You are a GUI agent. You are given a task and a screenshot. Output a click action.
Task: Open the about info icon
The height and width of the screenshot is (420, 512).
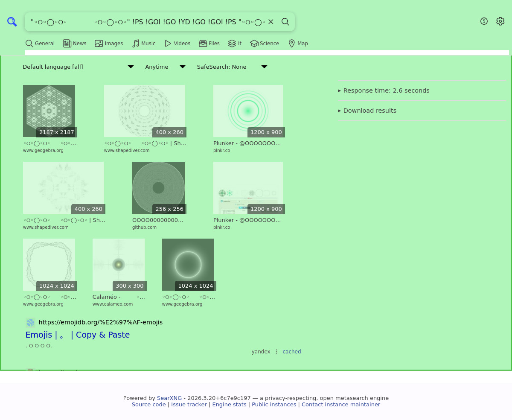tap(484, 21)
